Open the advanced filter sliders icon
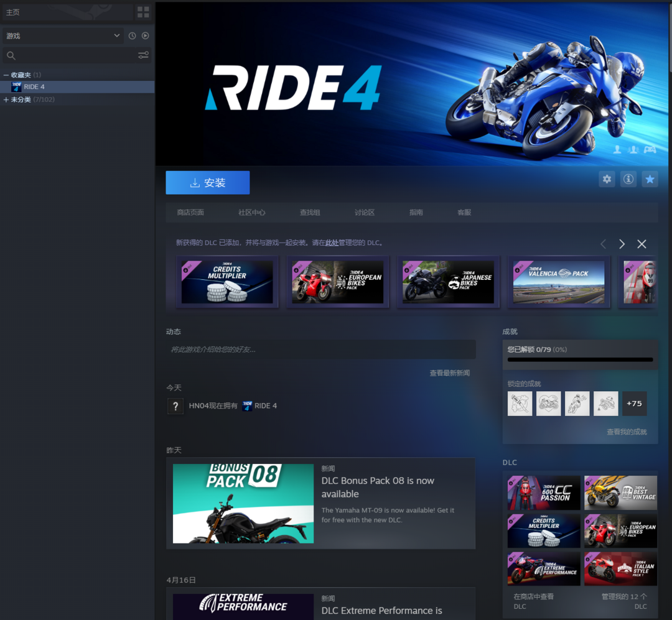The image size is (672, 620). pyautogui.click(x=143, y=56)
